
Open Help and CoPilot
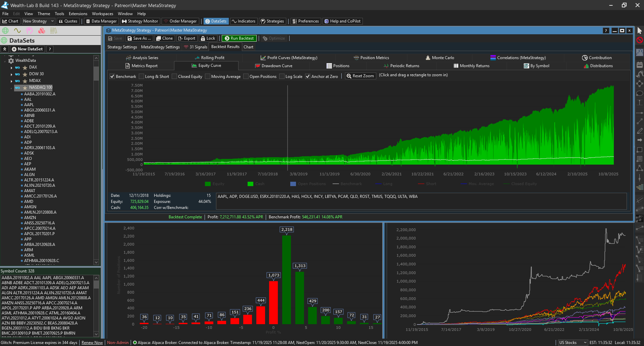pyautogui.click(x=342, y=21)
